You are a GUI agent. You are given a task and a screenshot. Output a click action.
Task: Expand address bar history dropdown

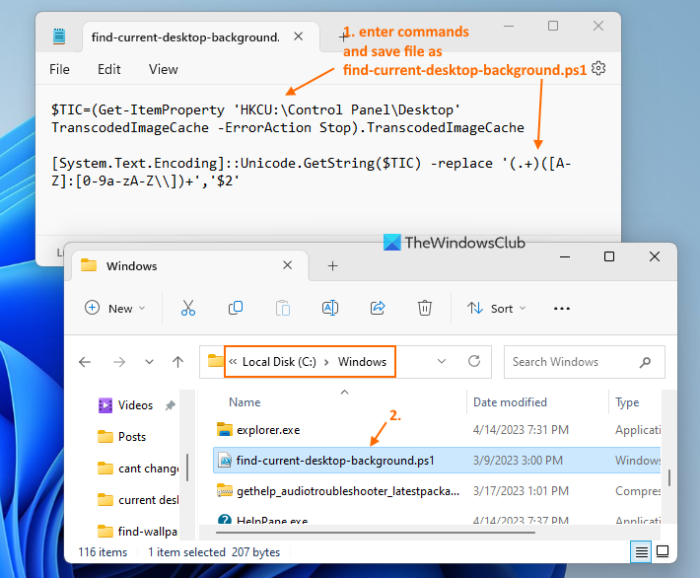(440, 362)
